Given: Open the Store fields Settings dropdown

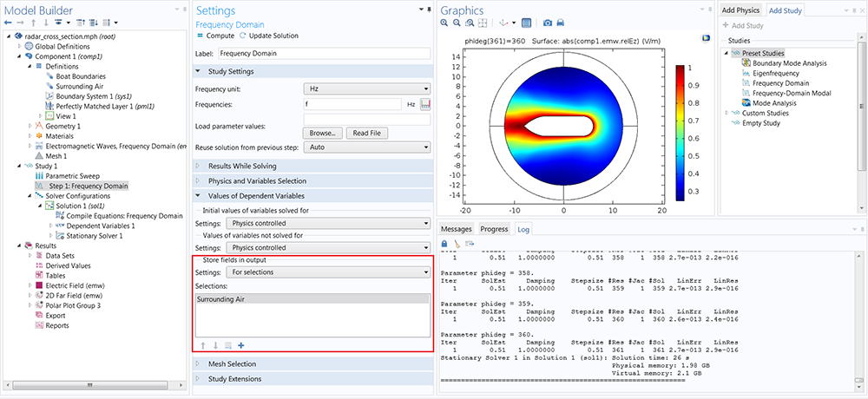Looking at the screenshot, I should point(326,272).
